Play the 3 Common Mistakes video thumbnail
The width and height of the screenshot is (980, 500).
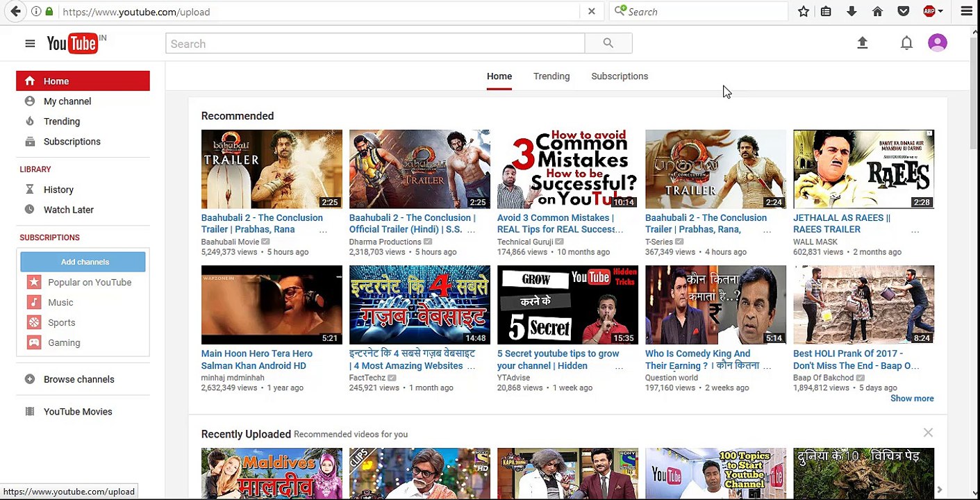click(x=567, y=169)
